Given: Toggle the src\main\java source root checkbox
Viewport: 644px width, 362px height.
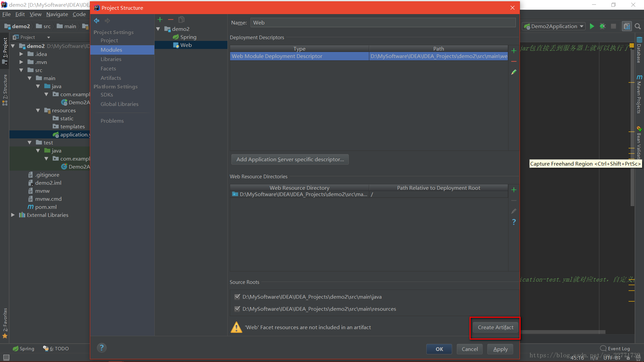Looking at the screenshot, I should (x=237, y=297).
